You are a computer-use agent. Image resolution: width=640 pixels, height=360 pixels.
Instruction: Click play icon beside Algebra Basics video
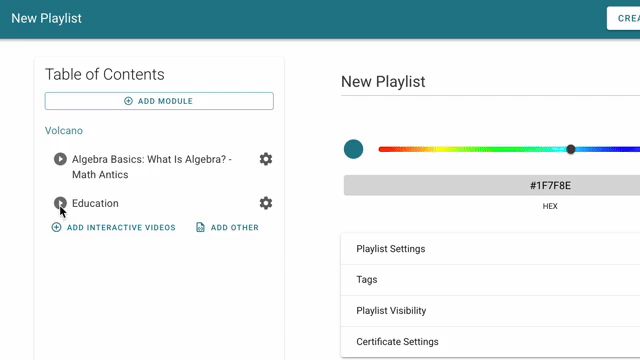point(60,159)
